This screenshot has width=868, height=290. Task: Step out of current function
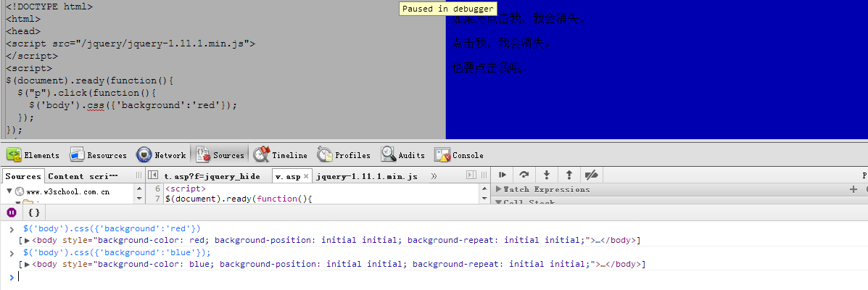coord(569,175)
